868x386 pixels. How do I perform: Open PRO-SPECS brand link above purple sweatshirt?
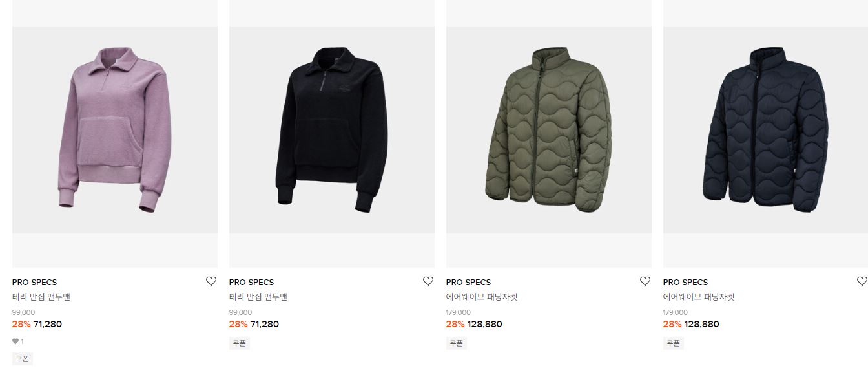[x=34, y=282]
